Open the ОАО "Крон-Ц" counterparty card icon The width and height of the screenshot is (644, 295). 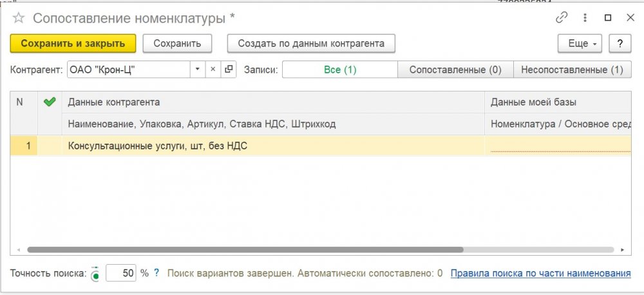tap(229, 70)
